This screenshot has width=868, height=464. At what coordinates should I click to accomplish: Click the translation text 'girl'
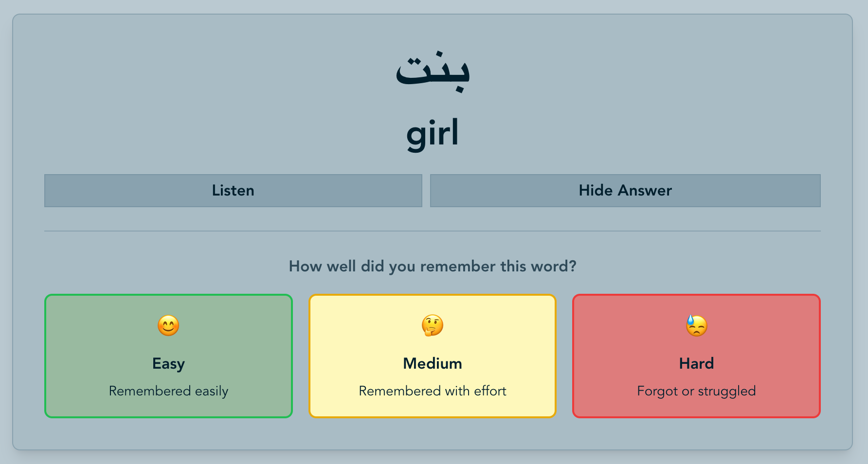tap(432, 133)
